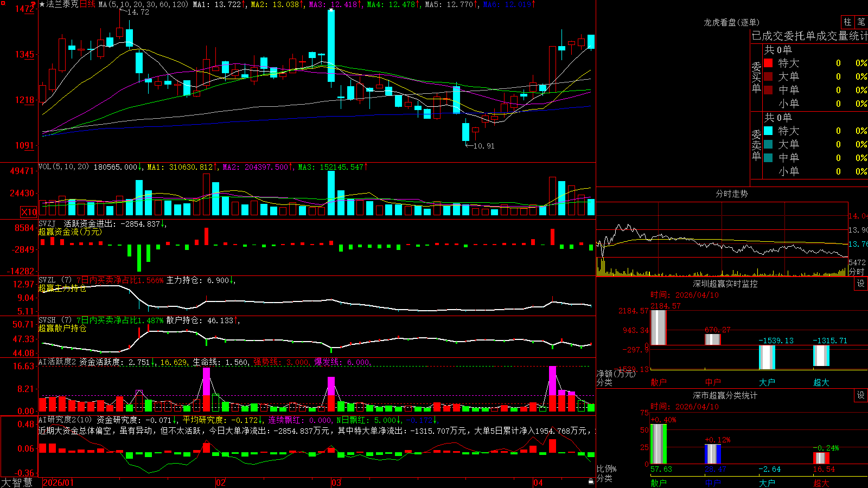The height and width of the screenshot is (488, 868).
Task: Jump to the 2026/01 date marker
Action: pyautogui.click(x=58, y=483)
